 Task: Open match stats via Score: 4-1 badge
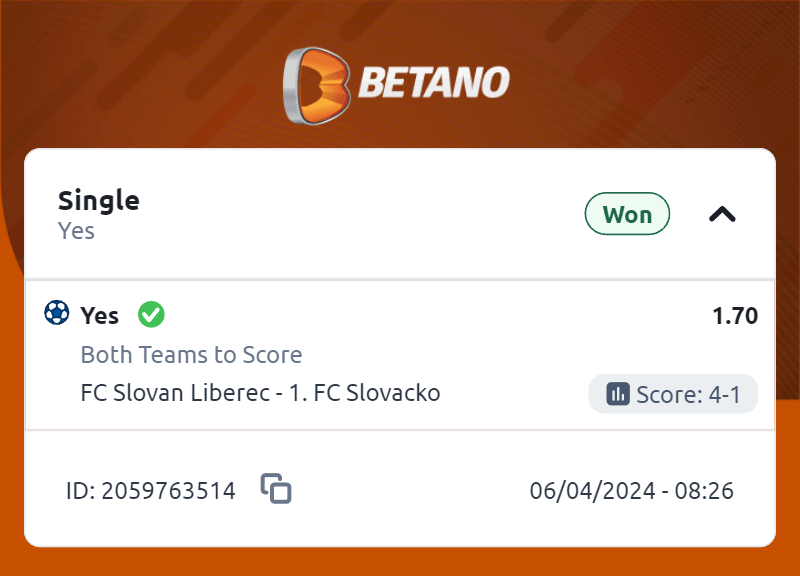click(673, 394)
